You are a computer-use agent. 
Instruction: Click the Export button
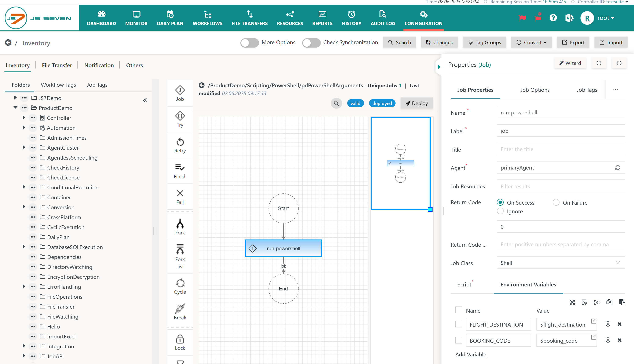pyautogui.click(x=573, y=42)
